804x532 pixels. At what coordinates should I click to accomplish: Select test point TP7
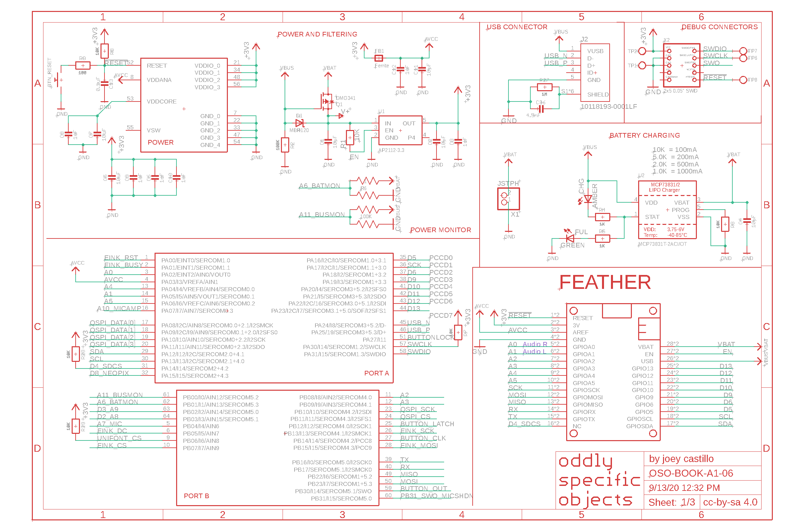(x=743, y=51)
